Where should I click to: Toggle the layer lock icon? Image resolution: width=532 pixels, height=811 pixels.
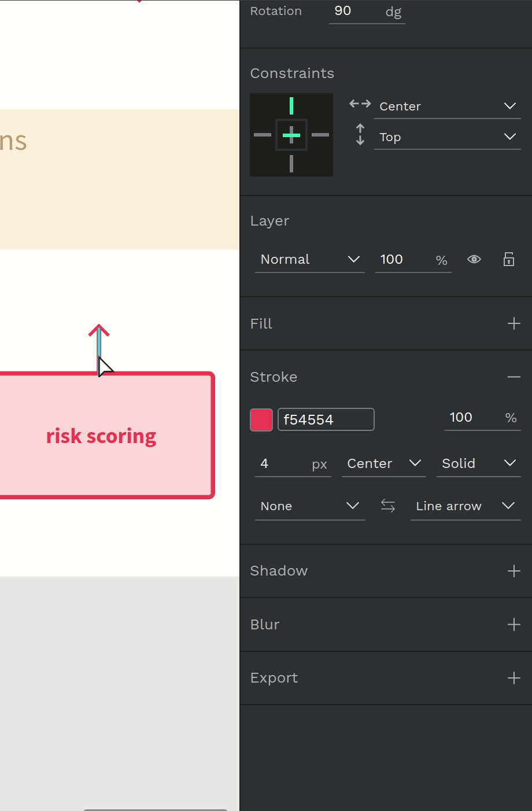(x=509, y=260)
